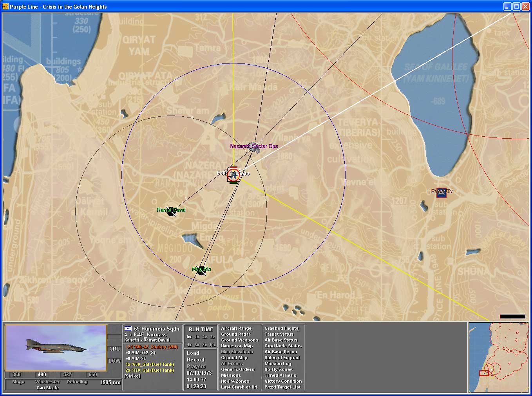Toggle Aircraft Range display

(x=236, y=328)
